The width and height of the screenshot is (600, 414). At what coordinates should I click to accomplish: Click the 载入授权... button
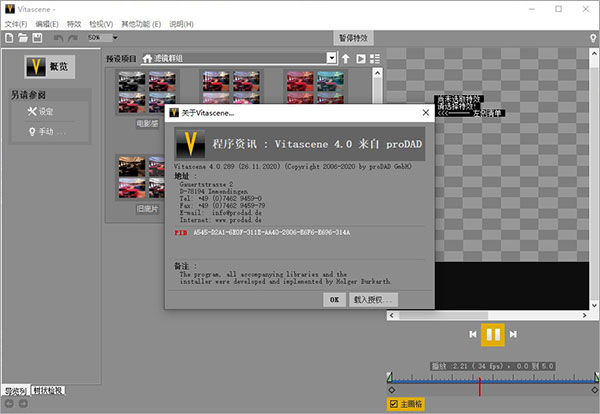[x=374, y=299]
